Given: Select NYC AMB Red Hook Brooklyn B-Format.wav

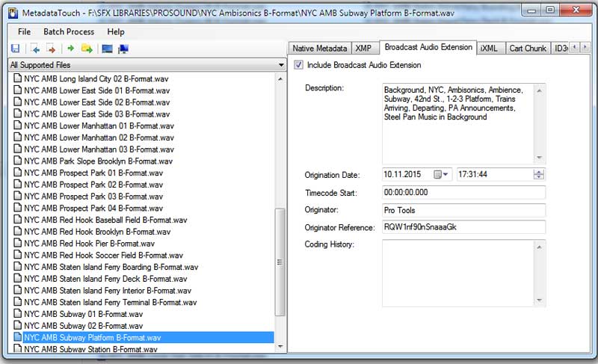Looking at the screenshot, I should [97, 232].
